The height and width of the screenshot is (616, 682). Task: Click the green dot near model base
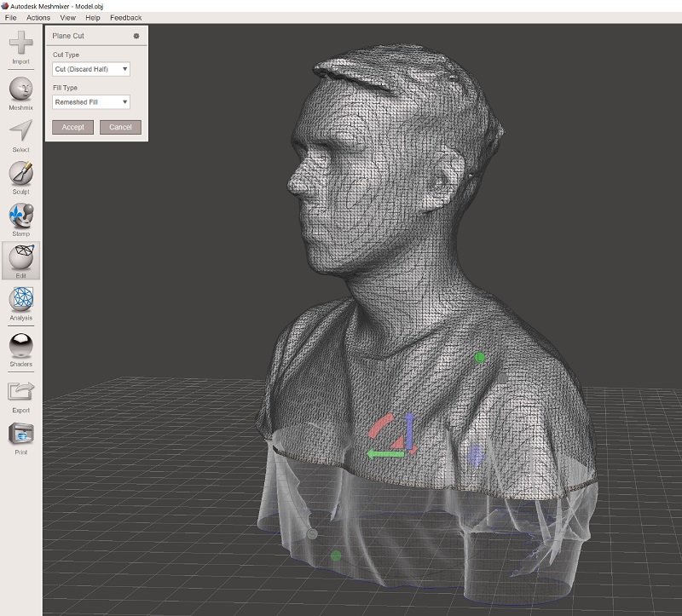point(336,556)
